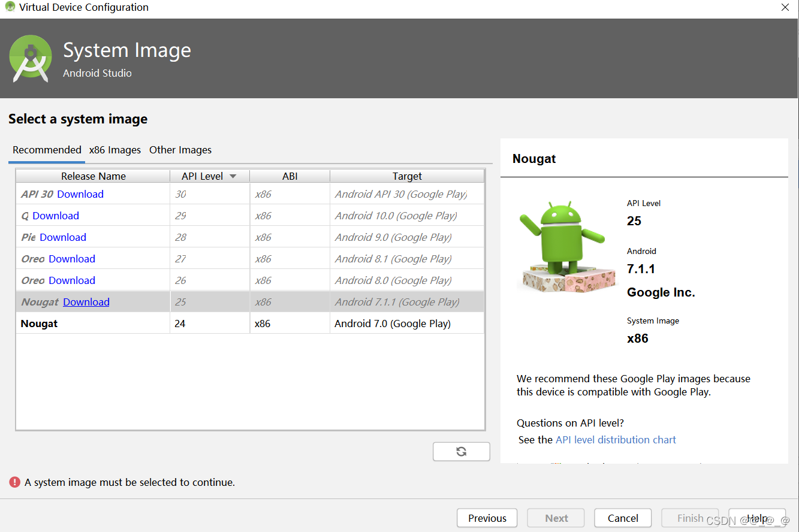Image resolution: width=799 pixels, height=532 pixels.
Task: Select 'Android 9.0 (Google Play)' cell
Action: (407, 237)
